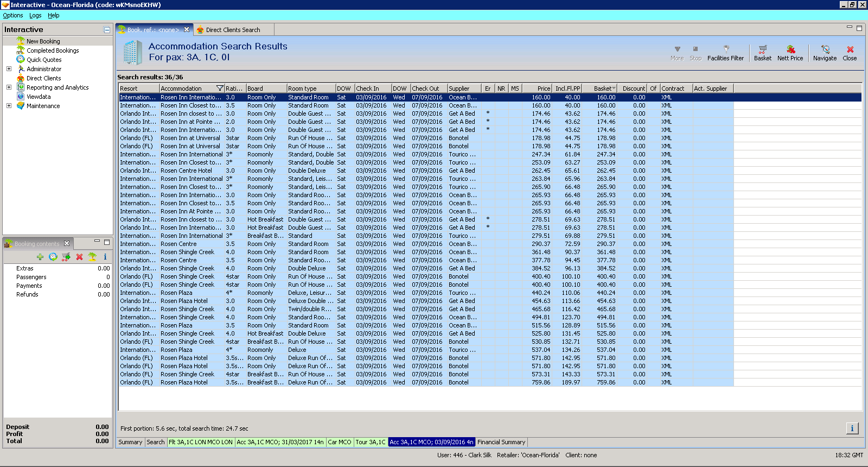Viewport: 868px width, 467px height.
Task: Click the clock refresh icon in Booking contents
Action: pyautogui.click(x=53, y=257)
